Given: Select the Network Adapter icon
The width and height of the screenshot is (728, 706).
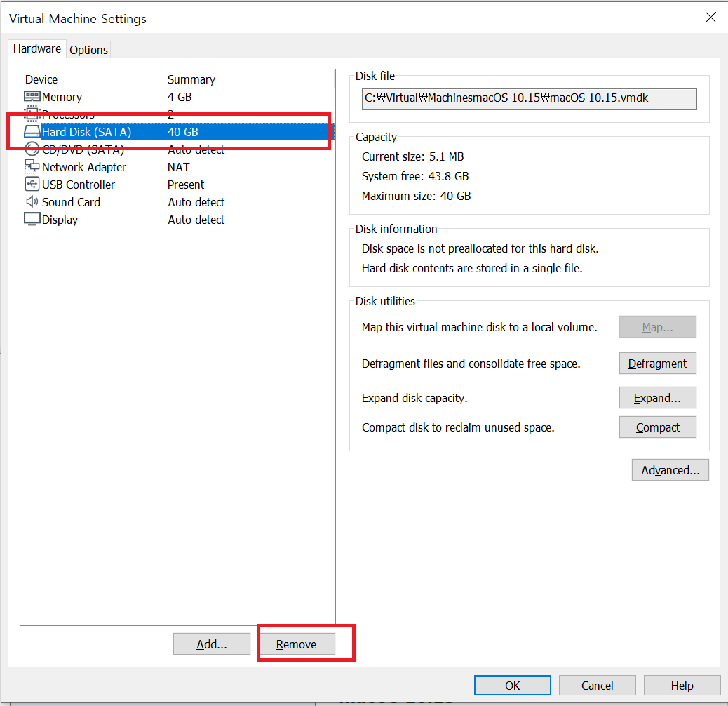Looking at the screenshot, I should point(32,167).
